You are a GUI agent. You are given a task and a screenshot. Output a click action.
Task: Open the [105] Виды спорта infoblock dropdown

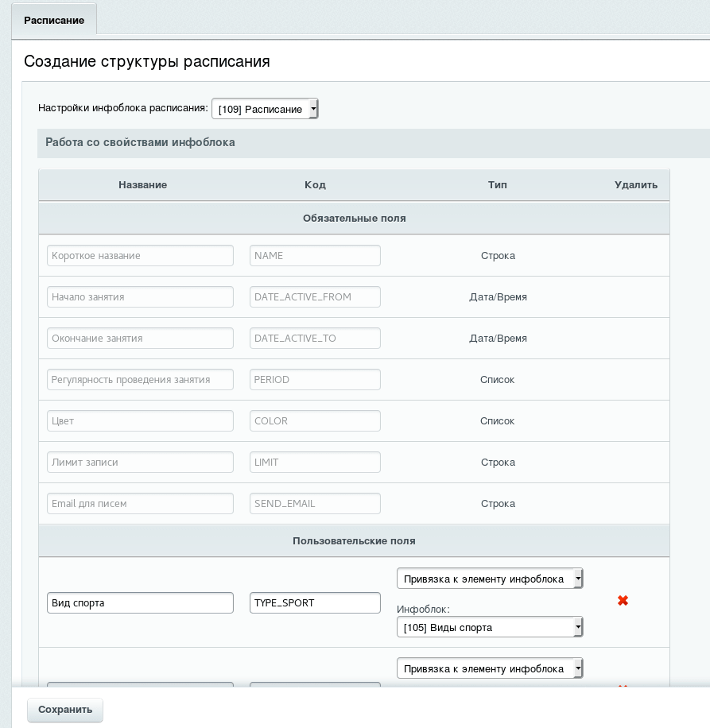490,627
